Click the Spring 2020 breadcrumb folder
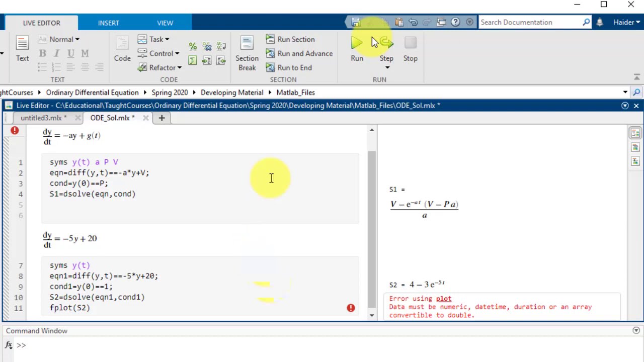The width and height of the screenshot is (644, 362). (x=170, y=93)
